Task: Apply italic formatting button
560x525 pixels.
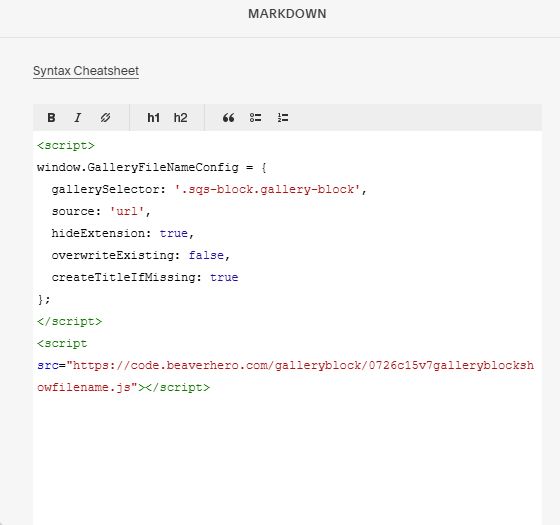Action: tap(78, 118)
